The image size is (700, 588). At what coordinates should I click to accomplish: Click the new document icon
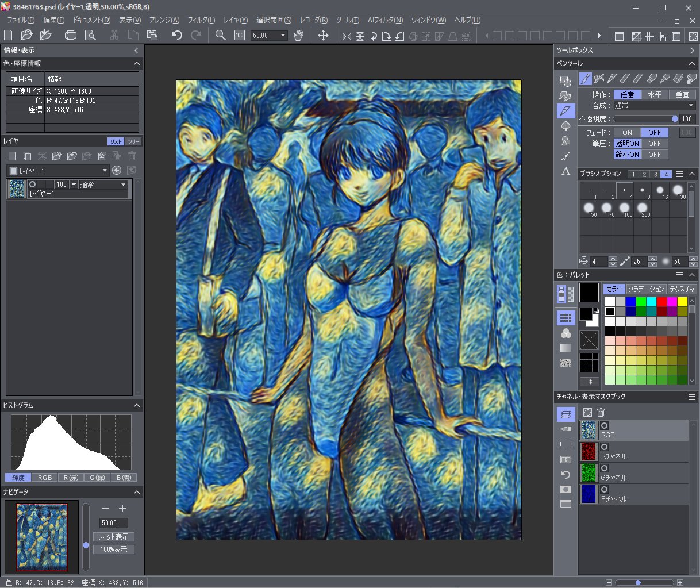(x=9, y=36)
